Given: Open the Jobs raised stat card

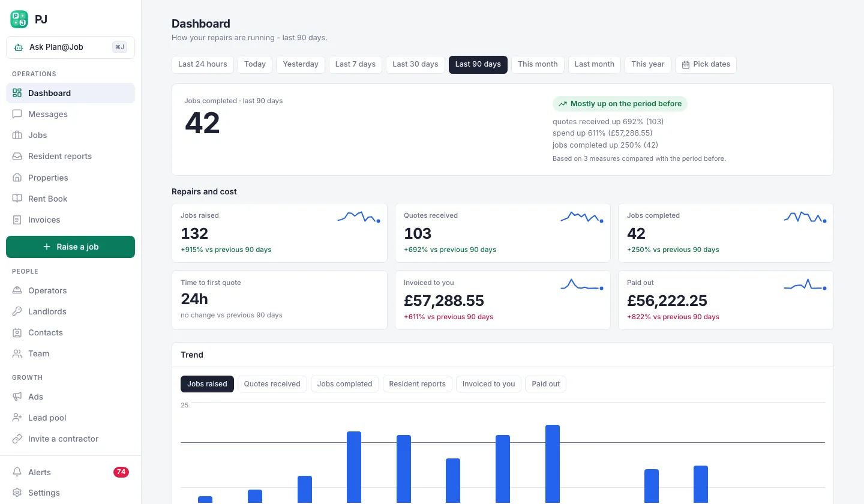Looking at the screenshot, I should tap(280, 233).
